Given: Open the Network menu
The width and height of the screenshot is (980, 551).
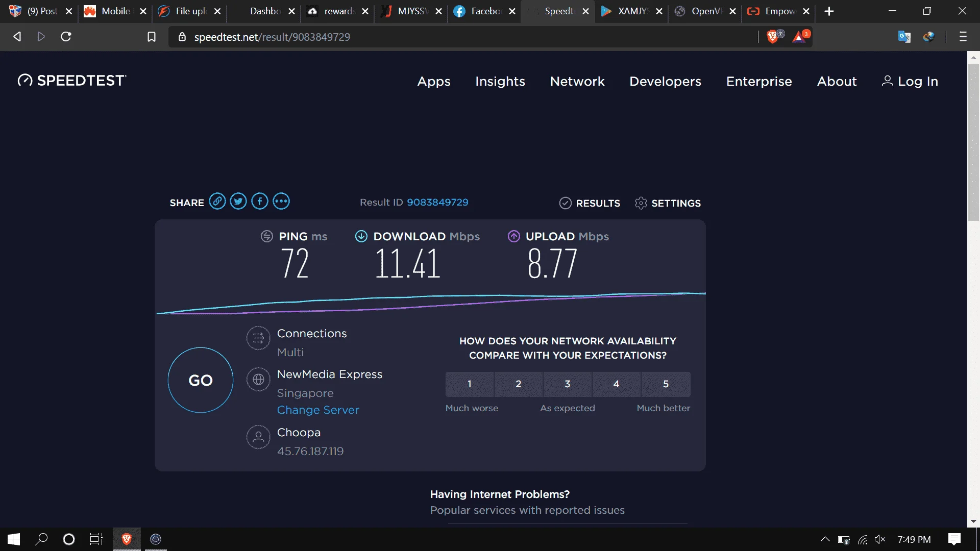Looking at the screenshot, I should click(577, 81).
